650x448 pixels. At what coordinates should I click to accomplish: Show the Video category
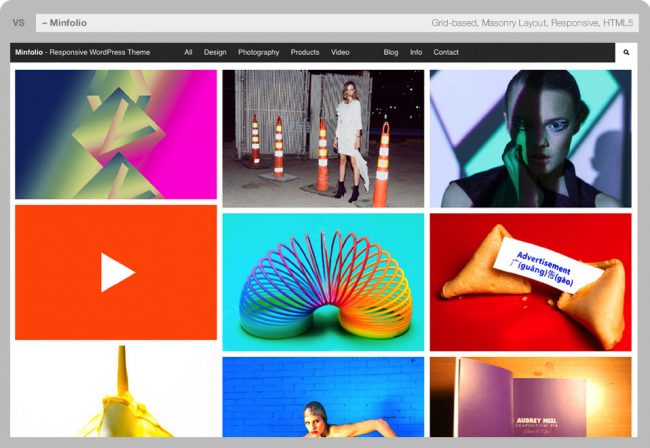click(340, 52)
